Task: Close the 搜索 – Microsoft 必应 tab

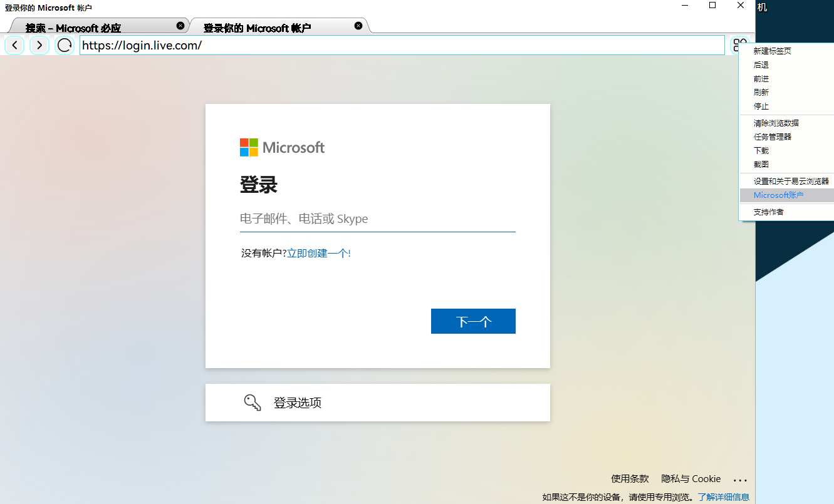Action: click(180, 26)
